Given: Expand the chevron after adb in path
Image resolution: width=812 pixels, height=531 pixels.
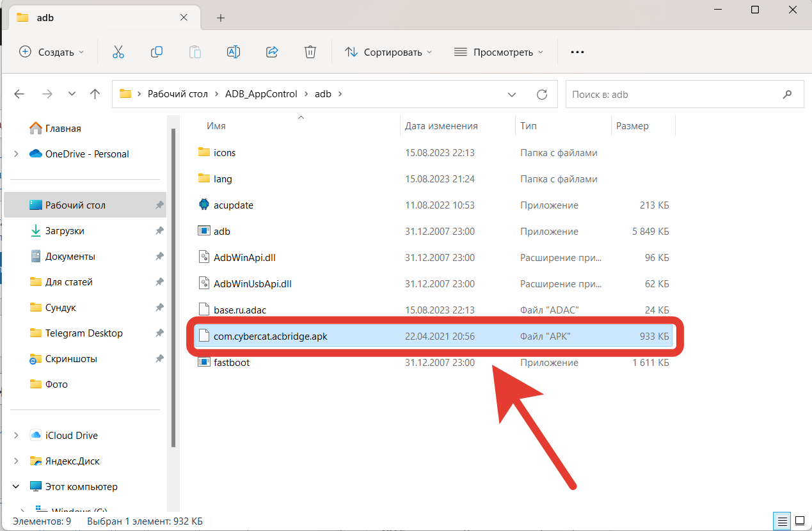Looking at the screenshot, I should (x=340, y=94).
